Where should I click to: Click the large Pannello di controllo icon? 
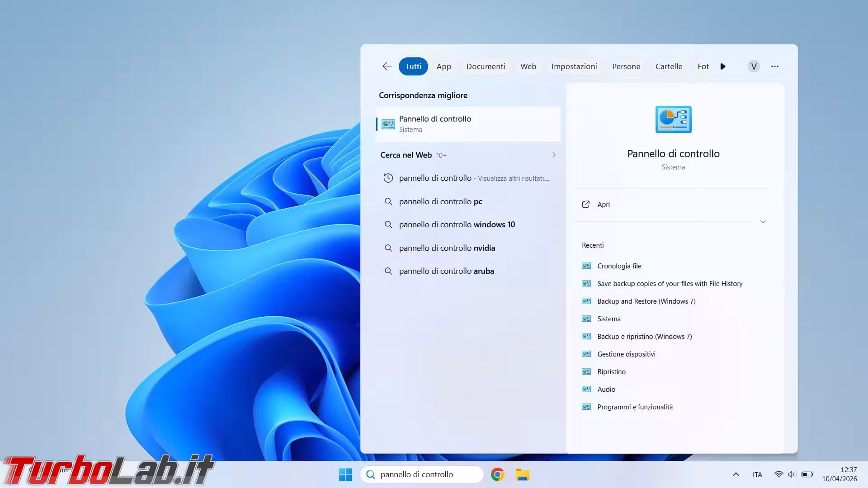point(673,119)
